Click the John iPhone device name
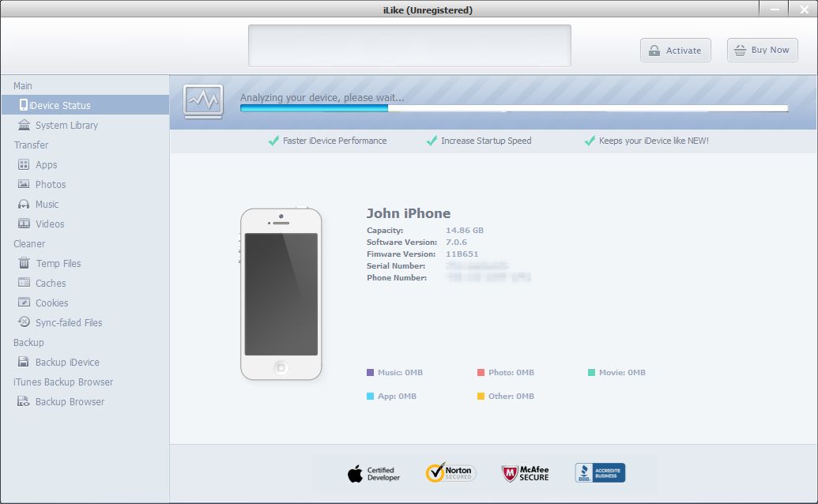 pos(409,213)
